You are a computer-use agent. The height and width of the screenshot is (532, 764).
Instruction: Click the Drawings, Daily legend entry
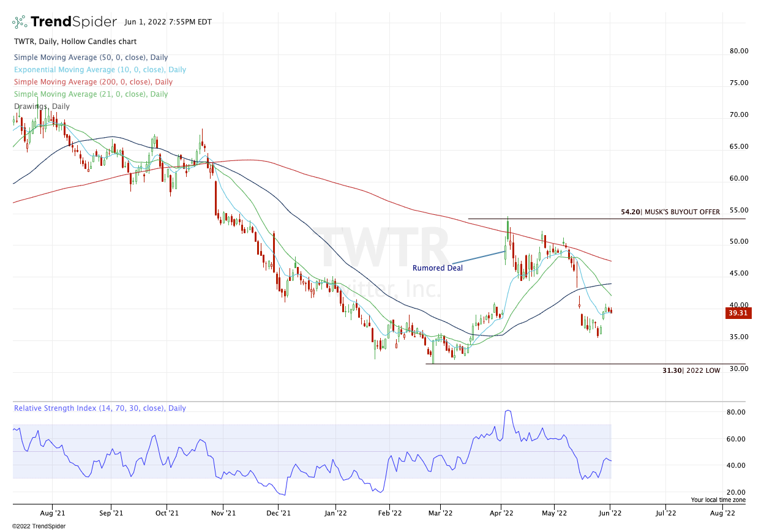(42, 107)
